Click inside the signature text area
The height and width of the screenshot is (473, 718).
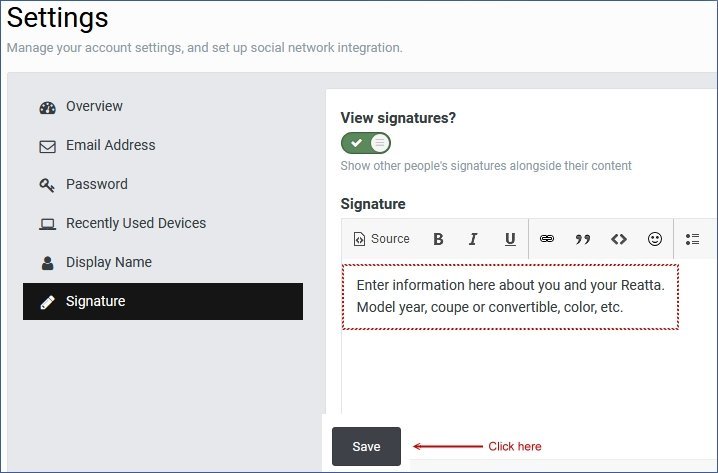tap(510, 297)
